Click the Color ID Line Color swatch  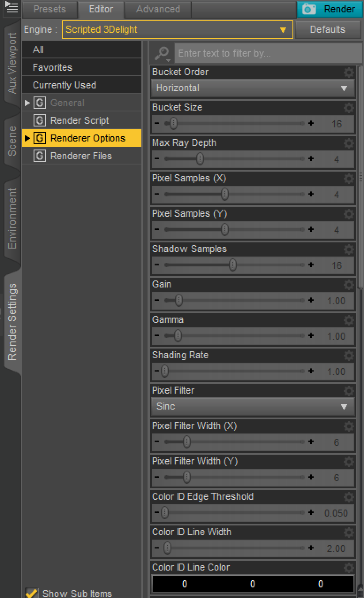tap(253, 584)
